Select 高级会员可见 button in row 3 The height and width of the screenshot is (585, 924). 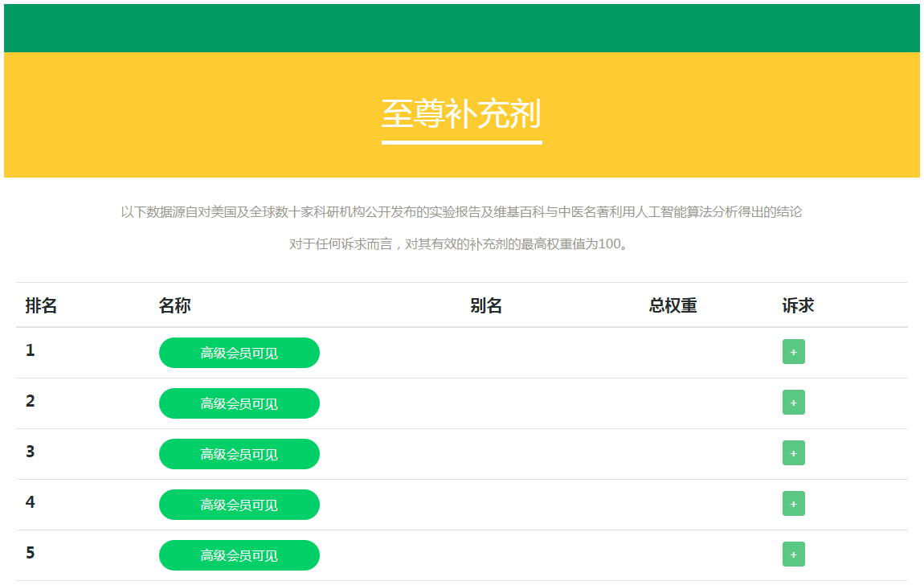(239, 454)
